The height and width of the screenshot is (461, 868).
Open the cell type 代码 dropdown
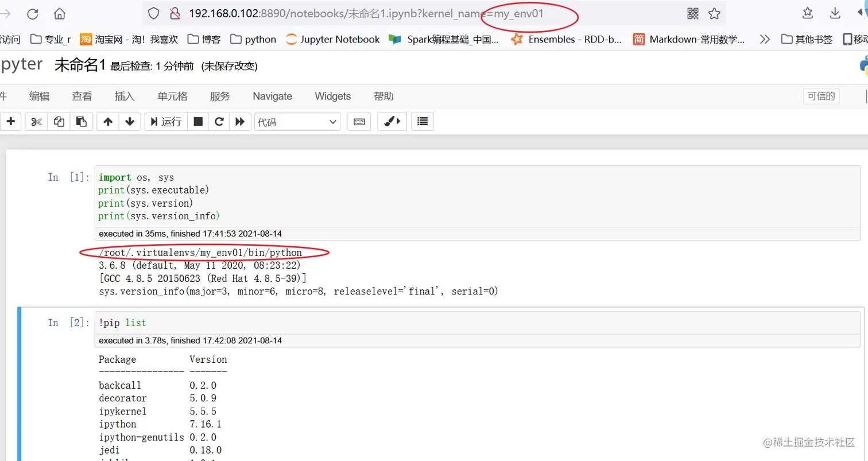[297, 122]
